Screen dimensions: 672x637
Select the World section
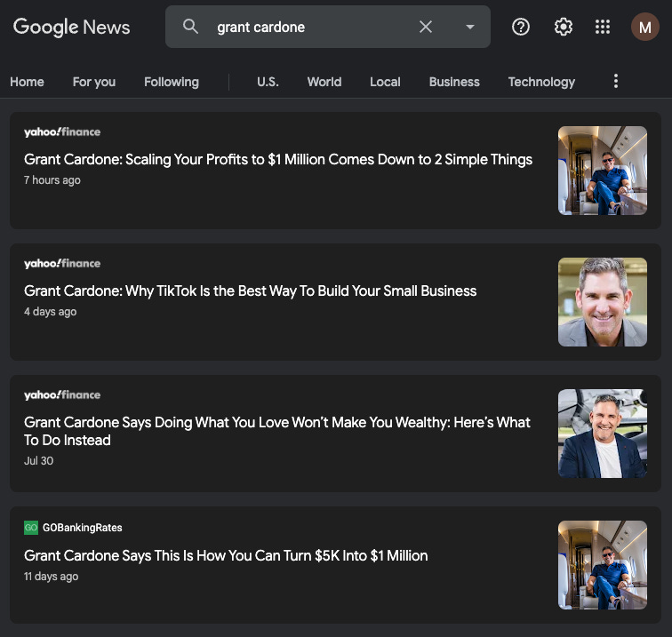pos(324,82)
